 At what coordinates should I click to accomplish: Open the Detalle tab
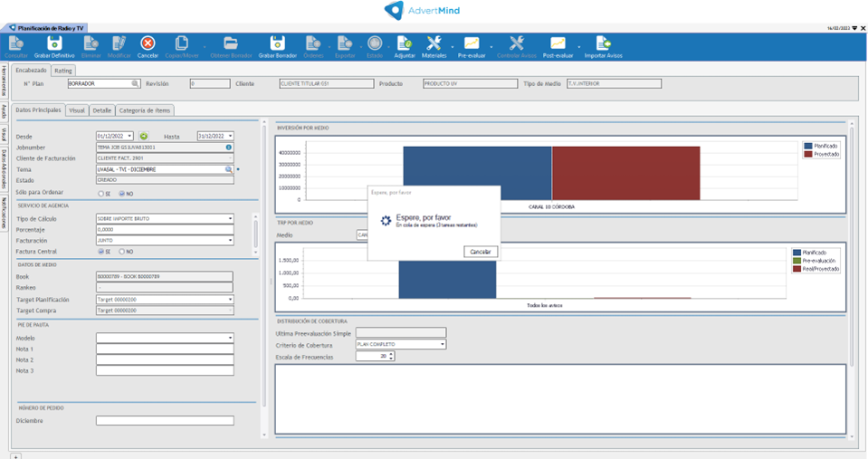pos(102,110)
